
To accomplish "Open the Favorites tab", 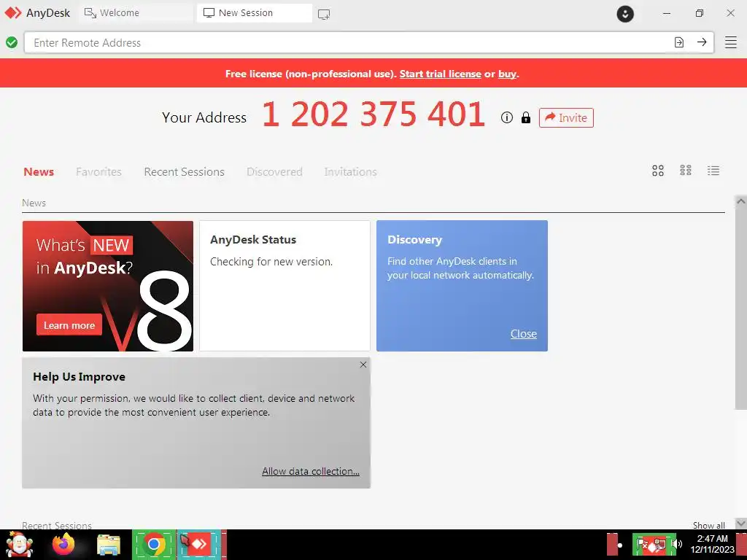I will (x=98, y=172).
